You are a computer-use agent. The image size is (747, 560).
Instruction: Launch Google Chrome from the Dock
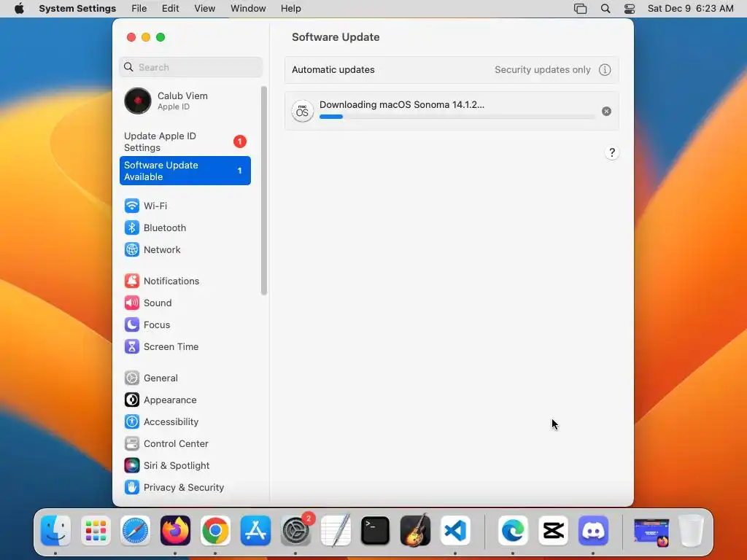(215, 530)
